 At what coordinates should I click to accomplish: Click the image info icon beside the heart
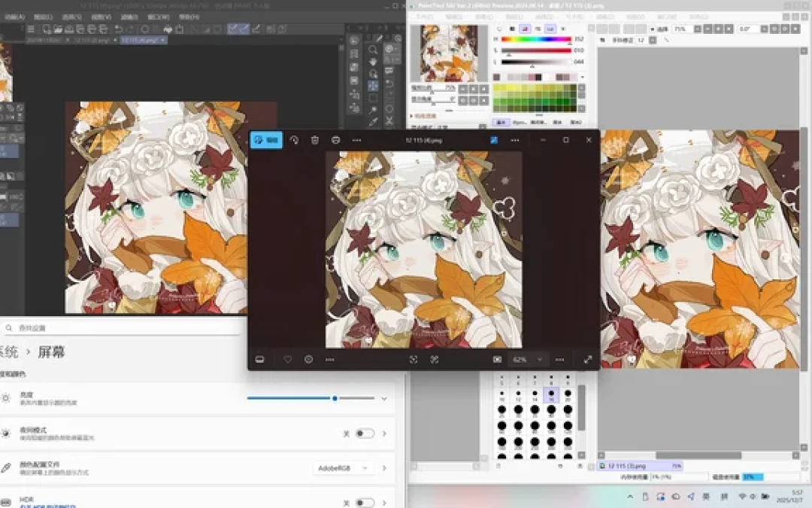click(x=309, y=359)
